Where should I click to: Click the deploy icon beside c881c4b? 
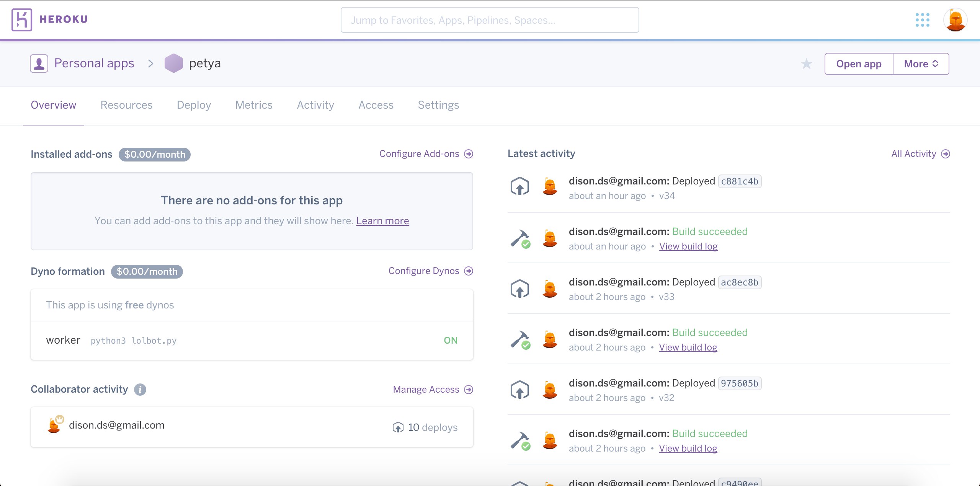pos(520,187)
